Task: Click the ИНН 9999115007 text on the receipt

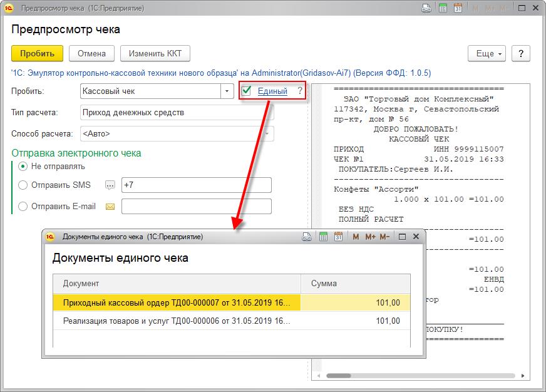Action: 468,150
